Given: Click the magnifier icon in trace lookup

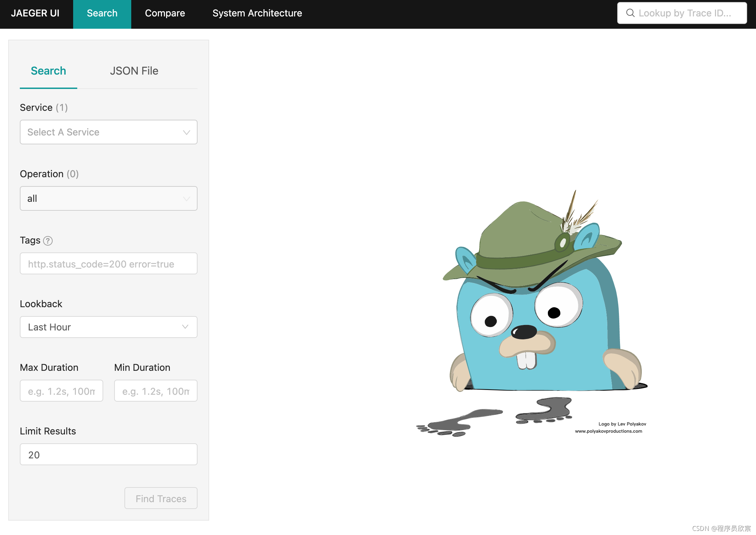Looking at the screenshot, I should [x=630, y=13].
